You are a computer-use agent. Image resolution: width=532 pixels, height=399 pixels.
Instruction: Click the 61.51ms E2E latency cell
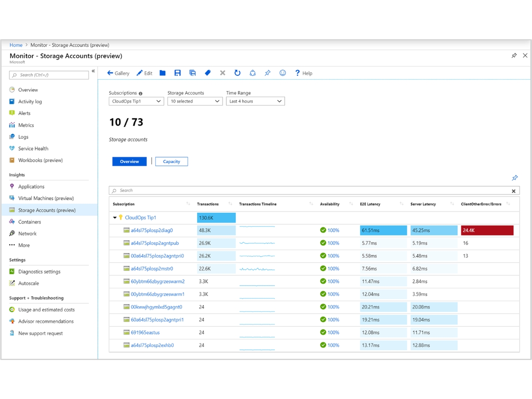tap(383, 231)
